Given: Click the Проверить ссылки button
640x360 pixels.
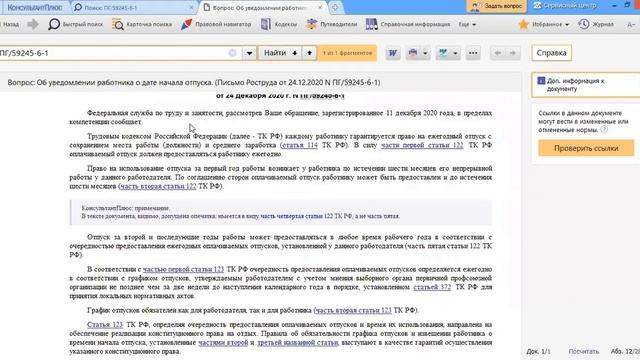Looking at the screenshot, I should 586,148.
